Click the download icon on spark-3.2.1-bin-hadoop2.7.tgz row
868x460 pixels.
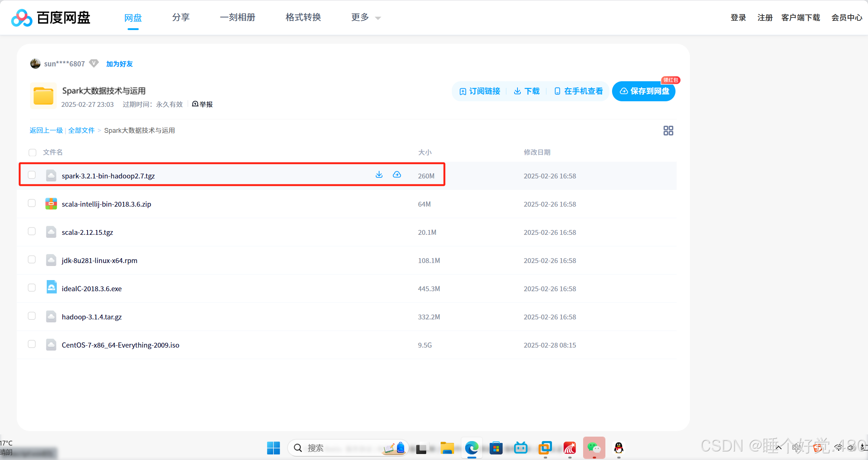click(379, 174)
